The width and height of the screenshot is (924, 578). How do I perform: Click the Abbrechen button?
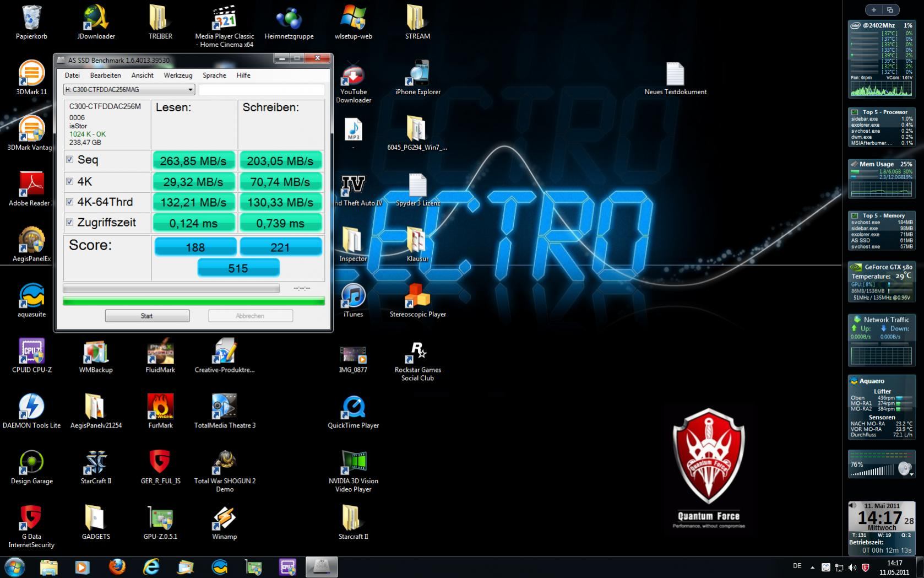[250, 316]
